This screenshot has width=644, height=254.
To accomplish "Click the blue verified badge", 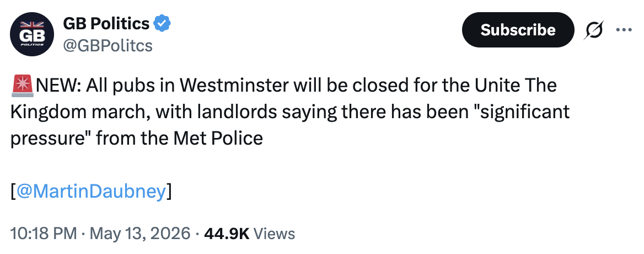I will [x=162, y=24].
